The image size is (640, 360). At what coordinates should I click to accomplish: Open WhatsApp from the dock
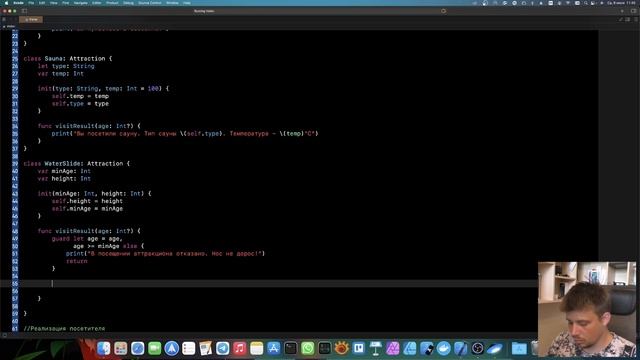(x=308, y=348)
